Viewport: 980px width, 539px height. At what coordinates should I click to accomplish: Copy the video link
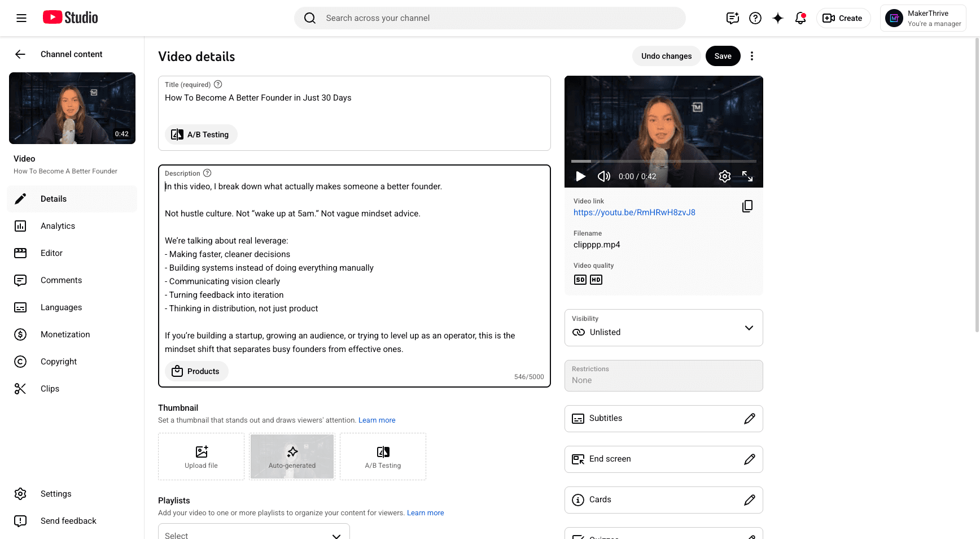coord(747,206)
